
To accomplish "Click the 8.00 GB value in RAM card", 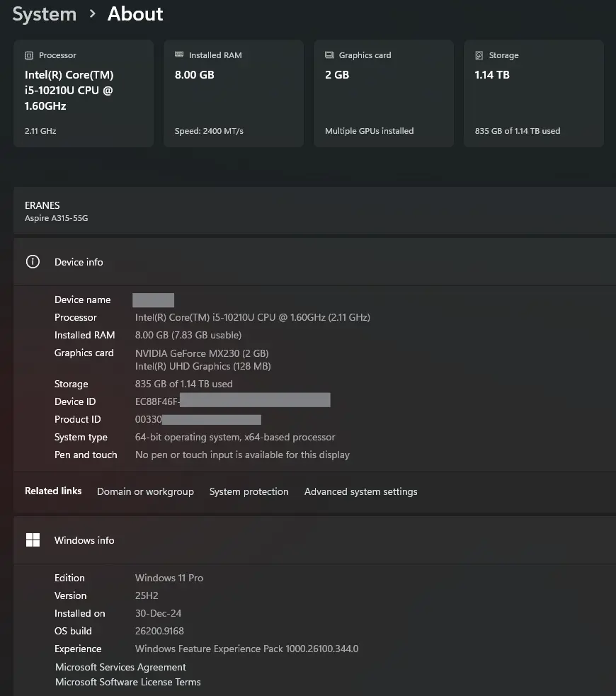I will tap(195, 74).
